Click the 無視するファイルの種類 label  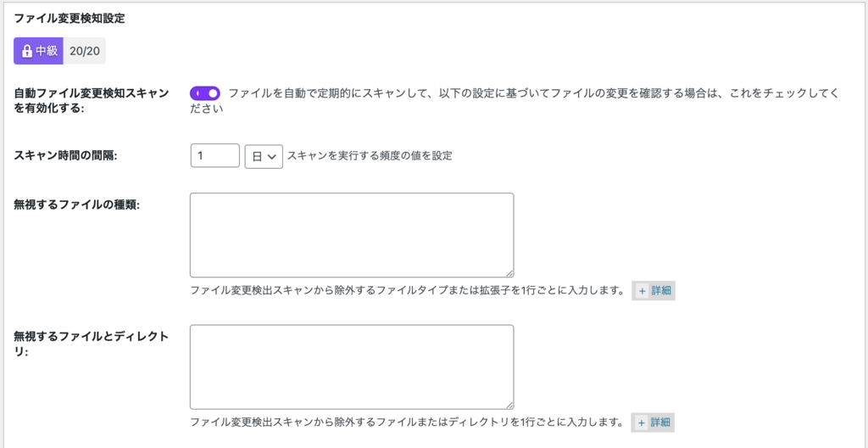click(76, 204)
